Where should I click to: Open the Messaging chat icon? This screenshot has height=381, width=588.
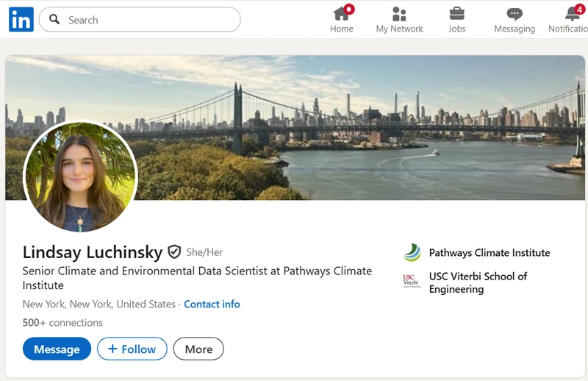(514, 14)
